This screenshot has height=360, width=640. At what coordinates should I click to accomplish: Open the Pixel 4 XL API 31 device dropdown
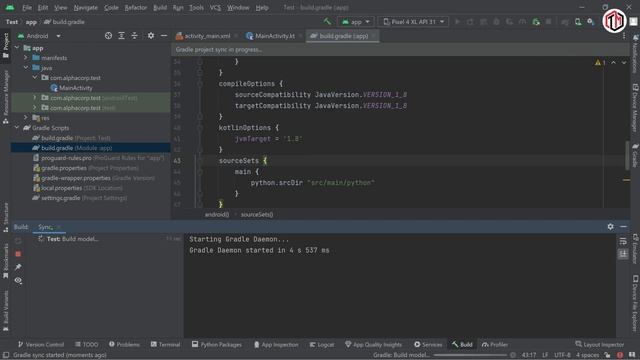413,22
